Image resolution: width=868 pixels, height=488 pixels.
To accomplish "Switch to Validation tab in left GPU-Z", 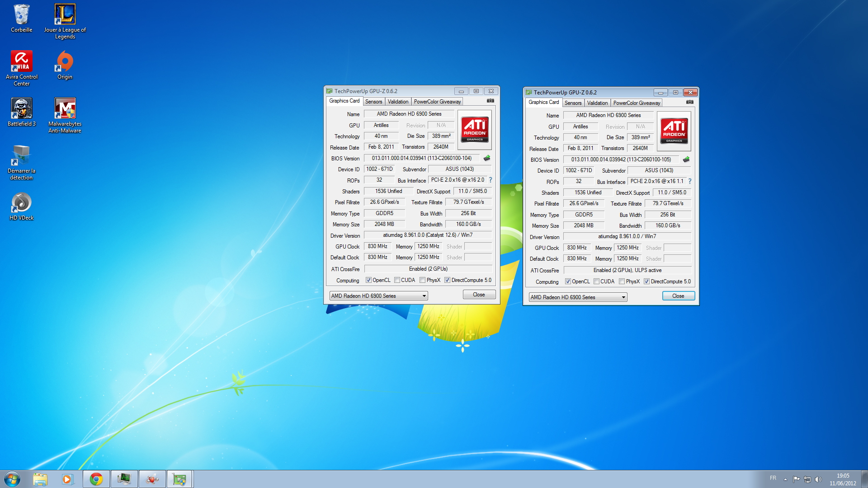I will point(398,102).
